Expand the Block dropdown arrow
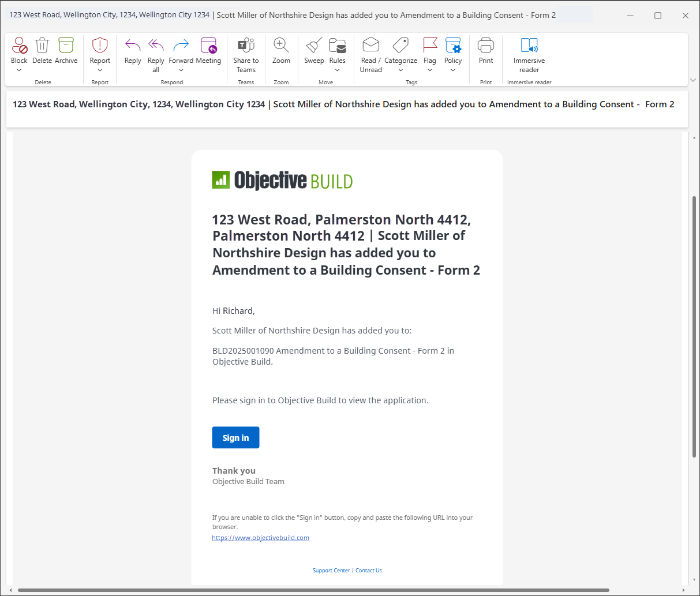Image resolution: width=700 pixels, height=596 pixels. coord(19,70)
